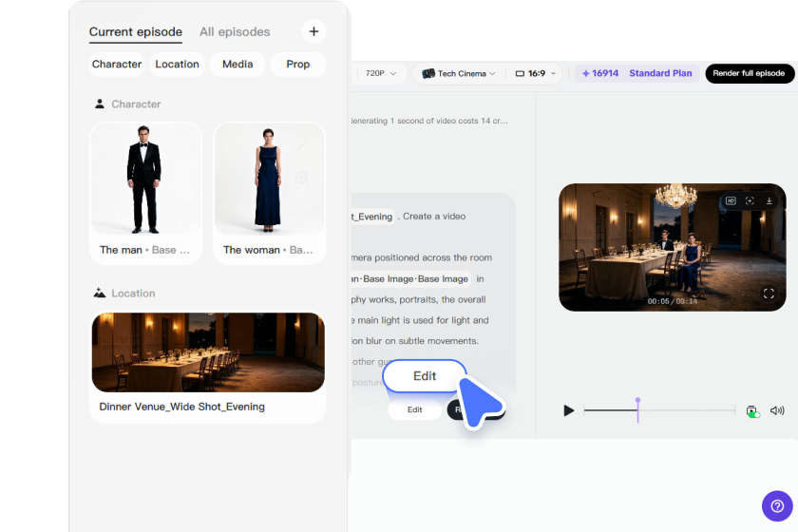Viewport: 798px width, 532px height.
Task: Click the Base Image·Base Image tag in prompt
Action: click(411, 279)
